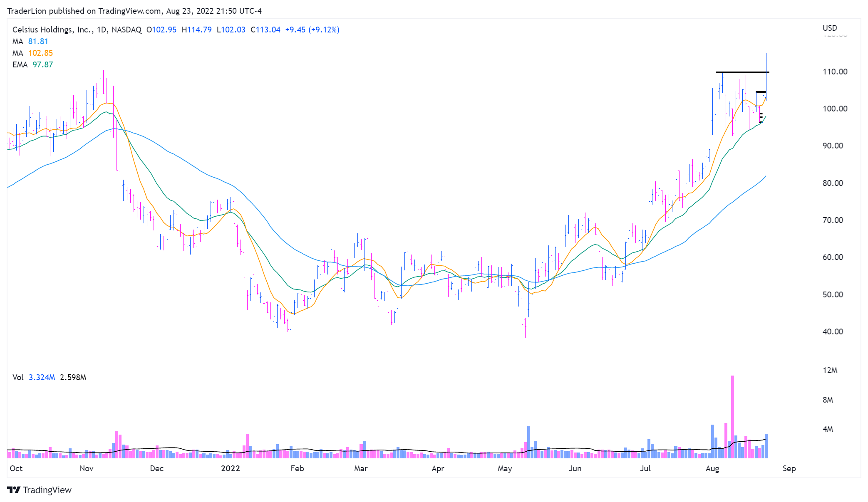The height and width of the screenshot is (502, 868).
Task: Click the 4M volume axis label
Action: pos(828,429)
